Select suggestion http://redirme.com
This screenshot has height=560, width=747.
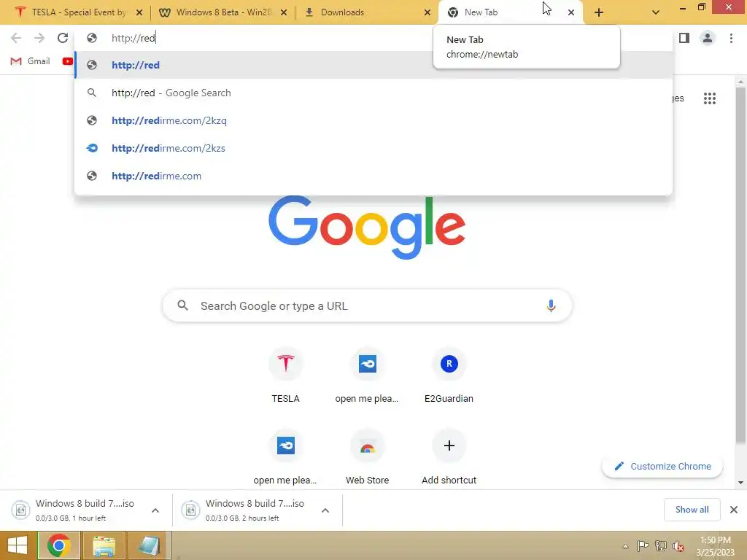374,176
